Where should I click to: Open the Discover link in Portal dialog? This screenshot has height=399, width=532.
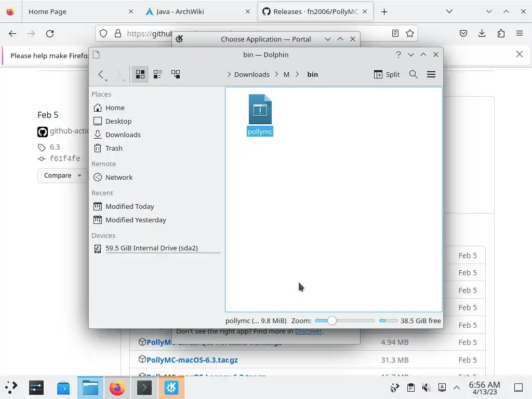[308, 331]
